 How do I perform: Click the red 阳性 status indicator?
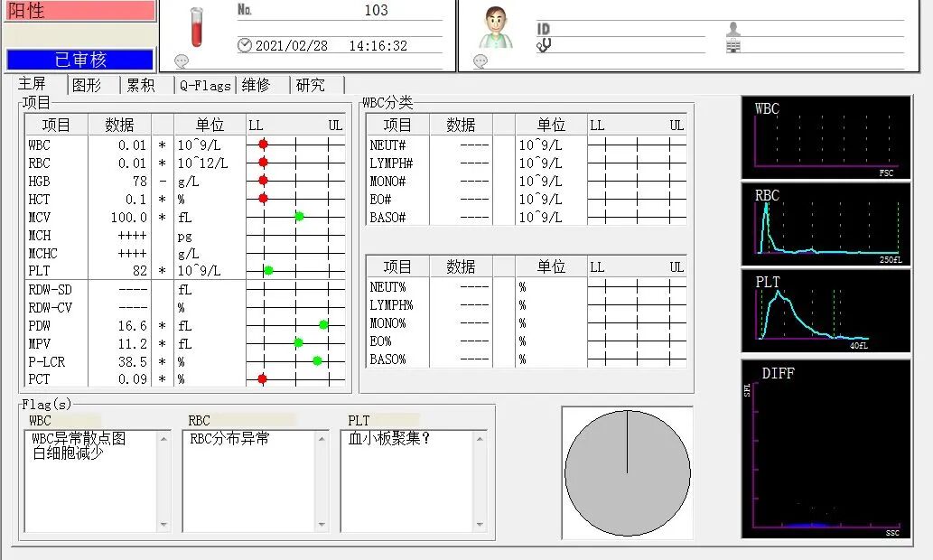click(80, 11)
